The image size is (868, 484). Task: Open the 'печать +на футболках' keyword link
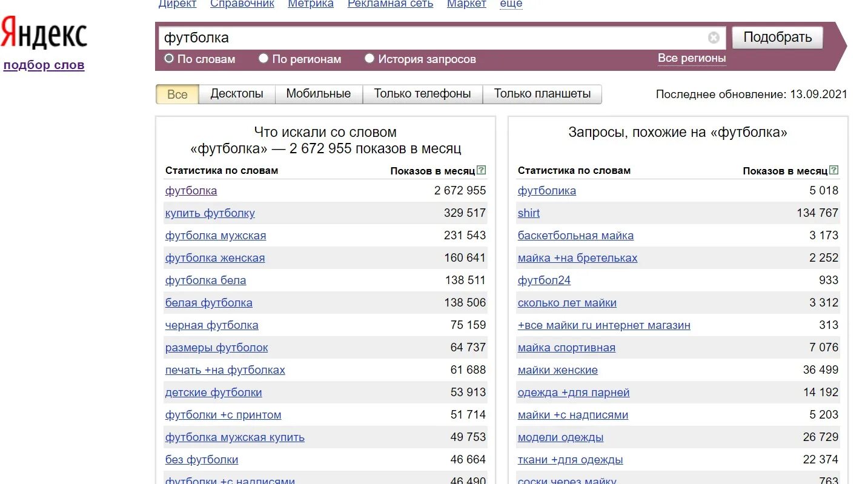(225, 370)
